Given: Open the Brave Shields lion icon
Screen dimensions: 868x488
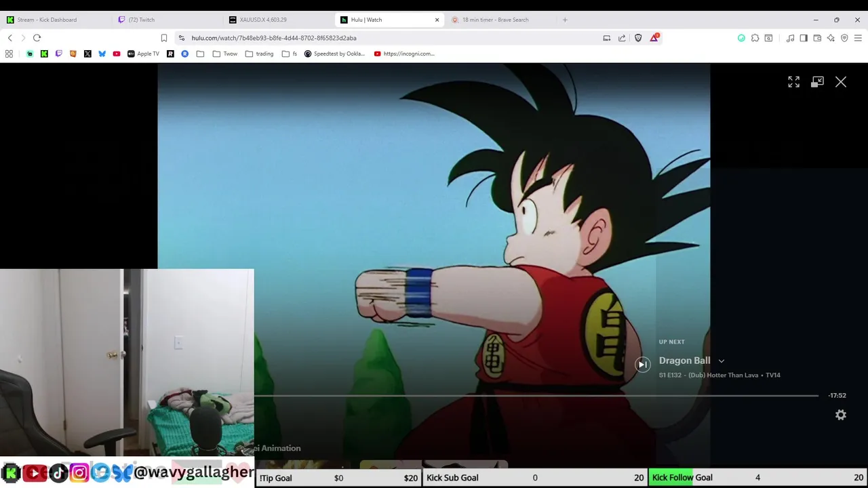Looking at the screenshot, I should tap(638, 38).
